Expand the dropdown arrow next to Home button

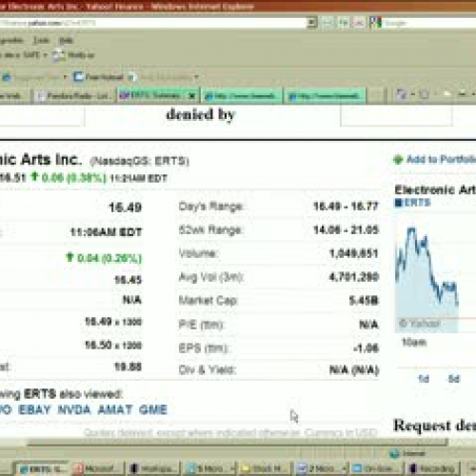(x=413, y=94)
